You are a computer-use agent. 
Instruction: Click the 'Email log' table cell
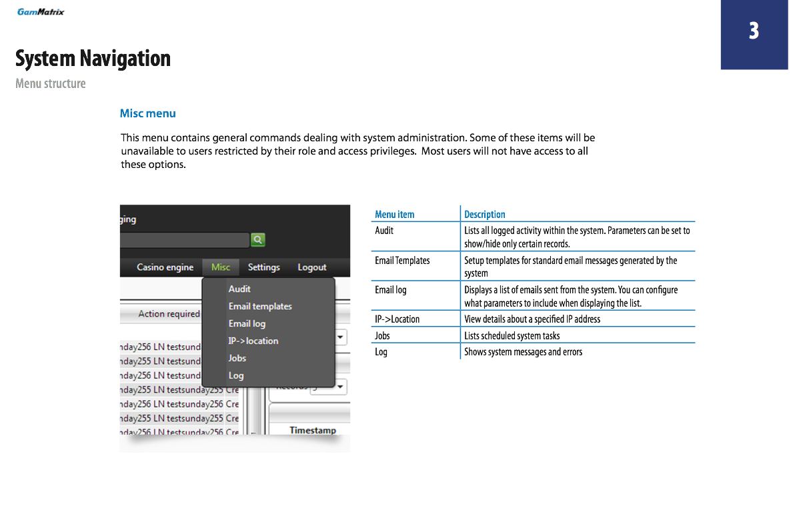tap(390, 290)
